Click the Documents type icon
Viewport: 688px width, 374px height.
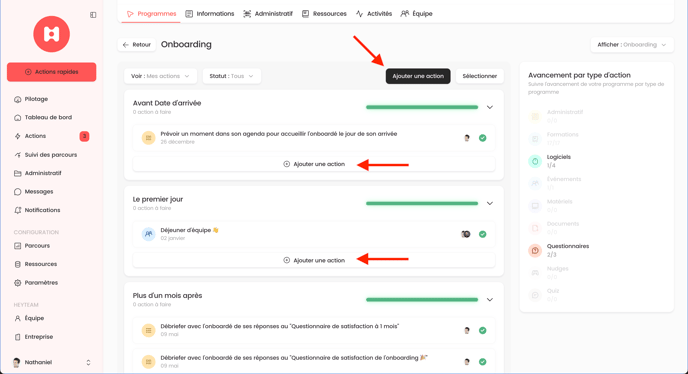pos(535,228)
